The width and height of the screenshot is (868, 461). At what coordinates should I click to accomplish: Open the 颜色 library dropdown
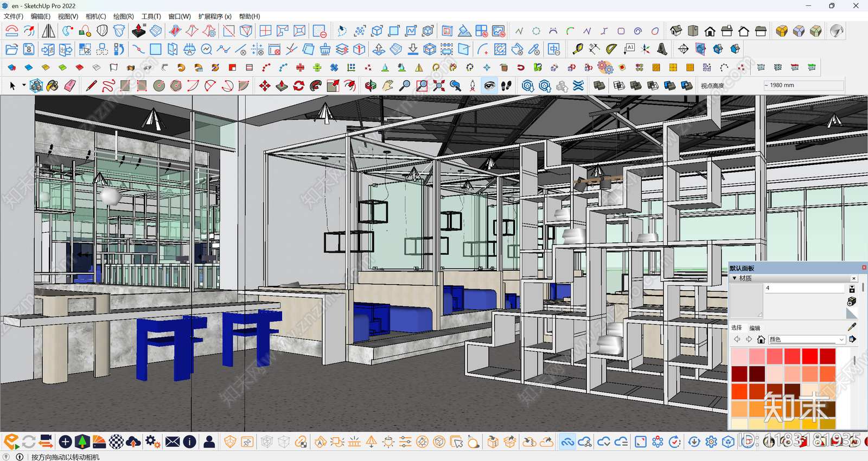click(806, 340)
